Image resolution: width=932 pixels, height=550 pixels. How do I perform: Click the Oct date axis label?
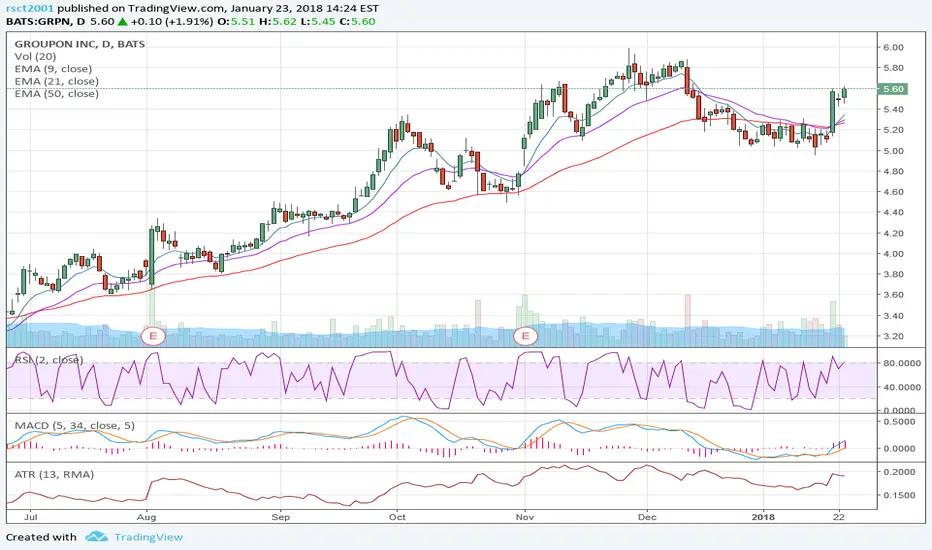pyautogui.click(x=397, y=517)
